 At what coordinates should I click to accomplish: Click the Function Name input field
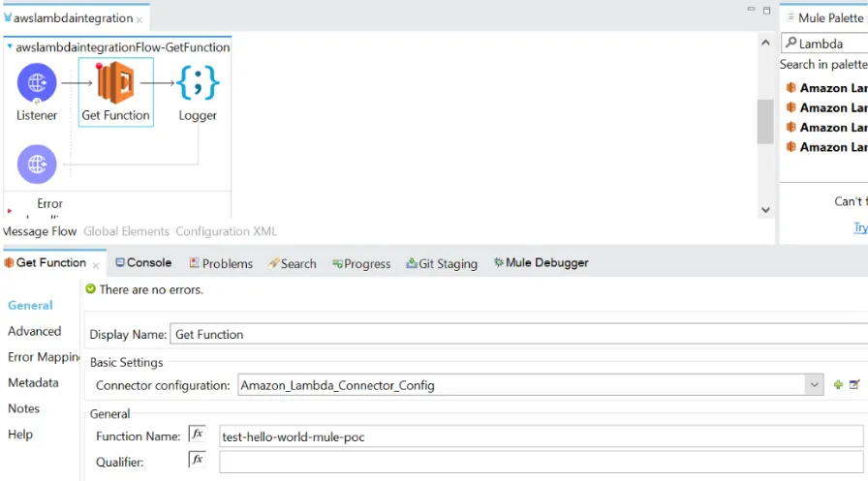coord(541,436)
